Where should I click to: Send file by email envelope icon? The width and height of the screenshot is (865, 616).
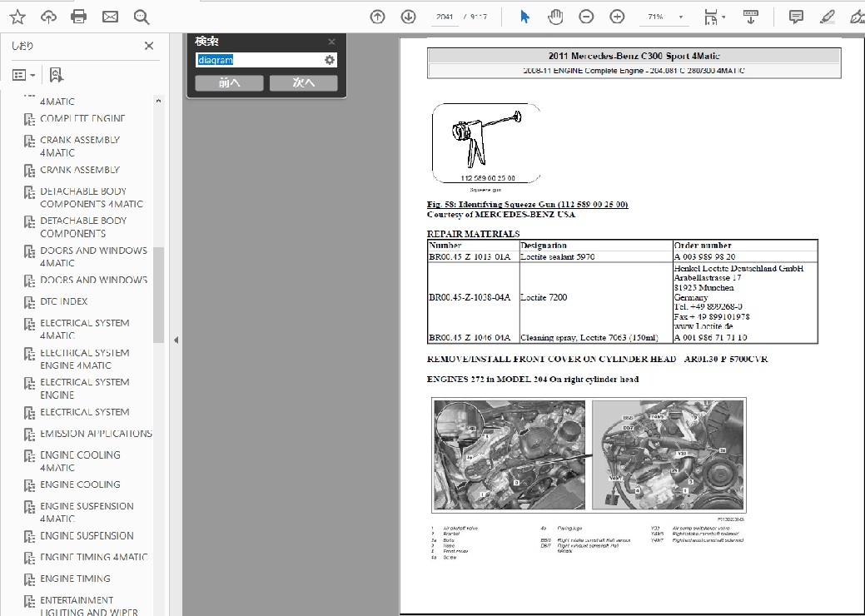(x=111, y=17)
